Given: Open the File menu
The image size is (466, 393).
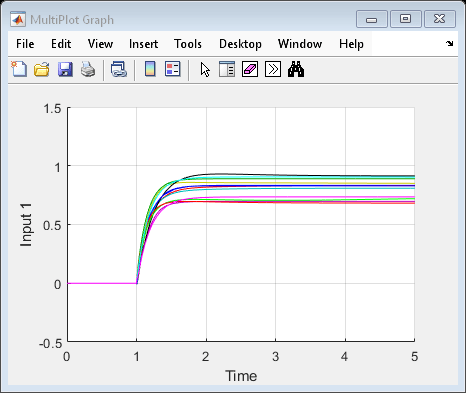Looking at the screenshot, I should click(x=25, y=44).
